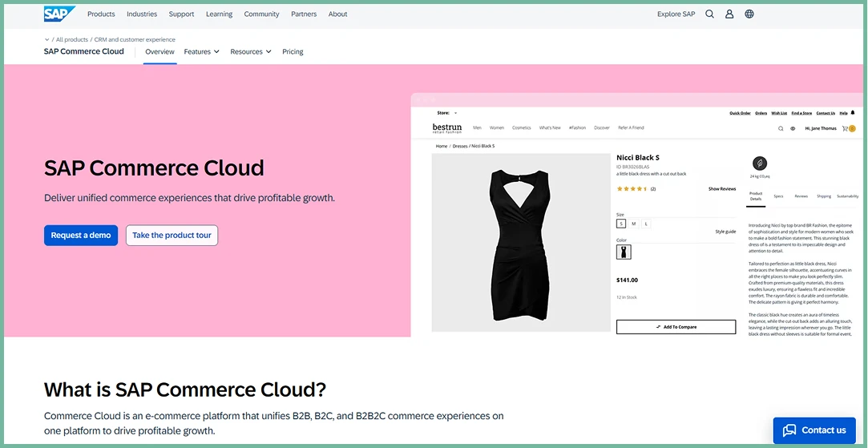Screen dimensions: 868x448
Task: Open the Community menu
Action: pyautogui.click(x=262, y=14)
